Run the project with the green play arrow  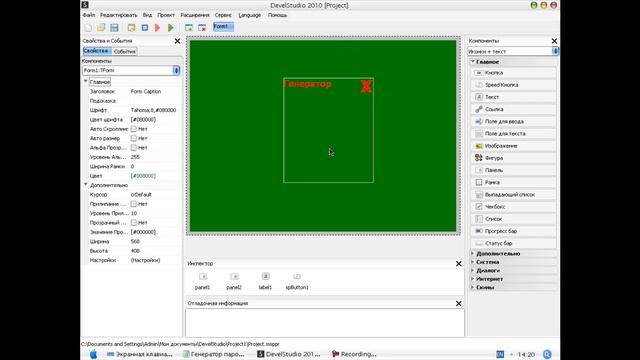[171, 28]
